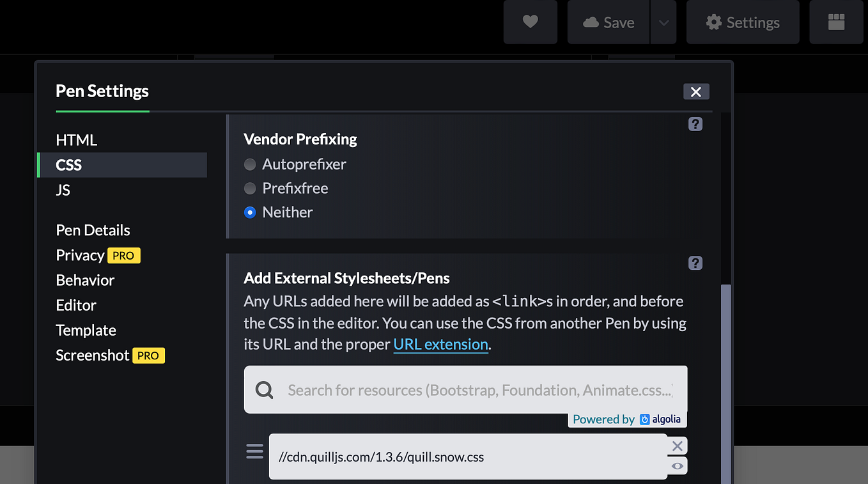This screenshot has width=868, height=484.
Task: Select the Prefixfree vendor prefixing option
Action: pyautogui.click(x=249, y=188)
